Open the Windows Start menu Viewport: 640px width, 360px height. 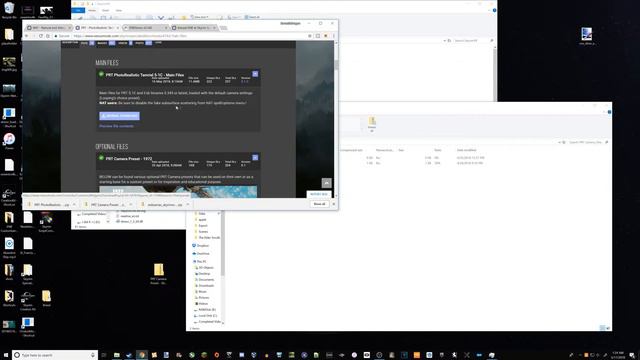(6, 355)
